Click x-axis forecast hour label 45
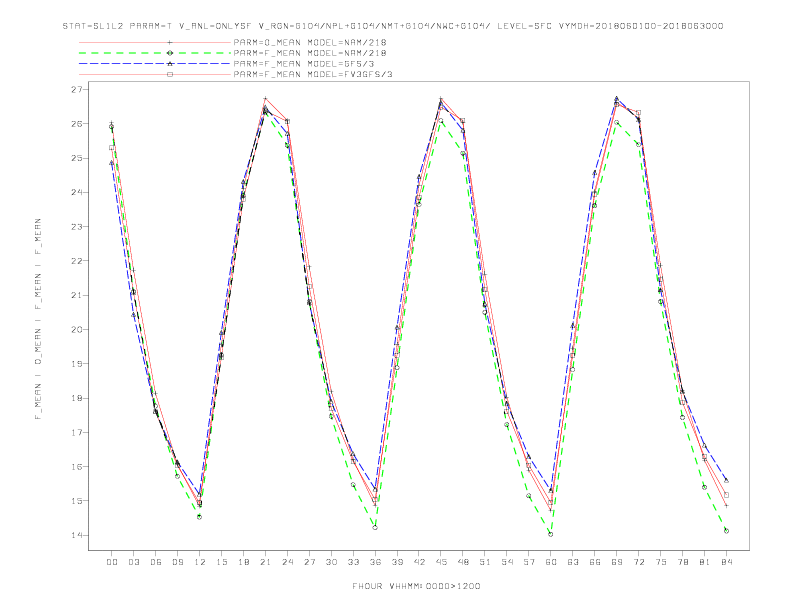Screen dimensions: 792x612 tap(441, 562)
